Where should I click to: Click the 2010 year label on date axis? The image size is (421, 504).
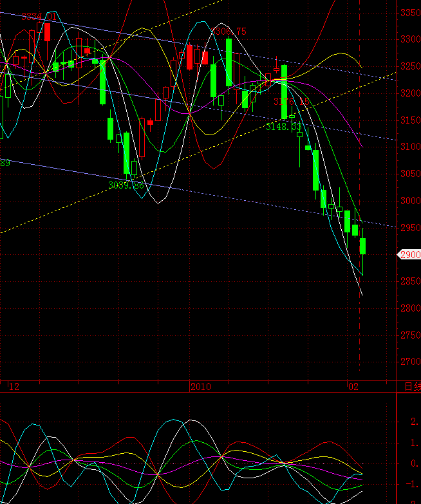pyautogui.click(x=201, y=387)
